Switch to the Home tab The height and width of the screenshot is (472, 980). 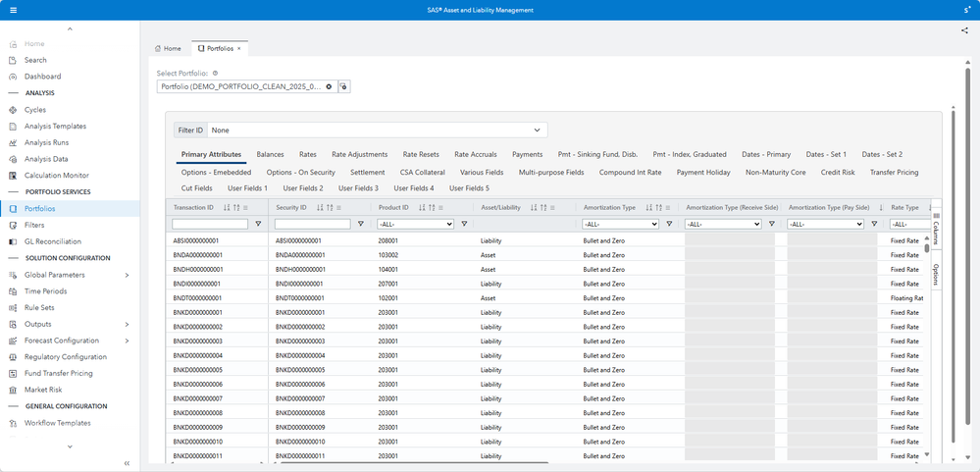coord(168,48)
